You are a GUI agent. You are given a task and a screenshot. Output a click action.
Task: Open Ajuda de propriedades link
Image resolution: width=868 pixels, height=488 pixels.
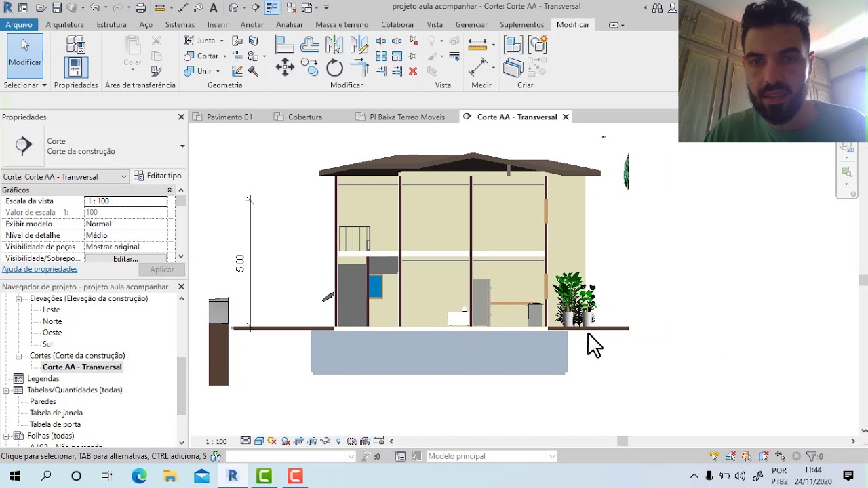(x=40, y=269)
